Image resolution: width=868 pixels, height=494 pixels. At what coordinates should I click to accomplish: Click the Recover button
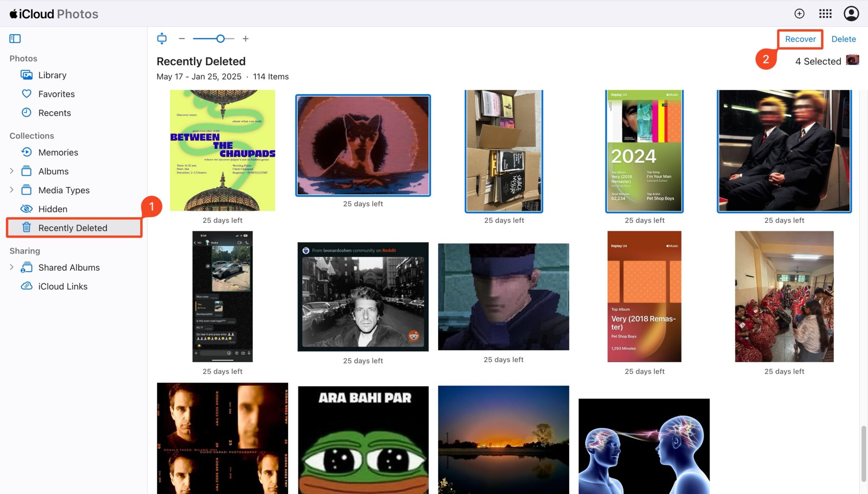click(800, 39)
